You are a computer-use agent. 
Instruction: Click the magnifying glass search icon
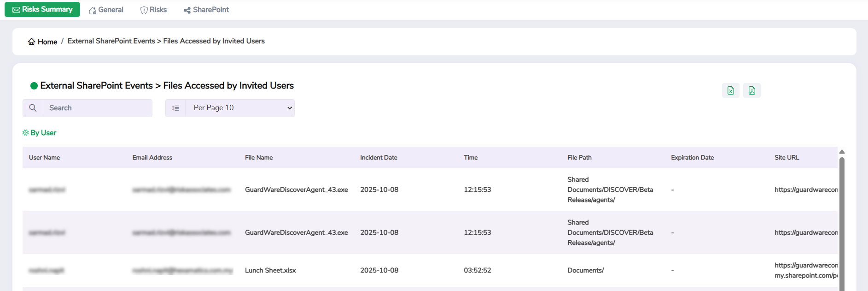pos(33,108)
